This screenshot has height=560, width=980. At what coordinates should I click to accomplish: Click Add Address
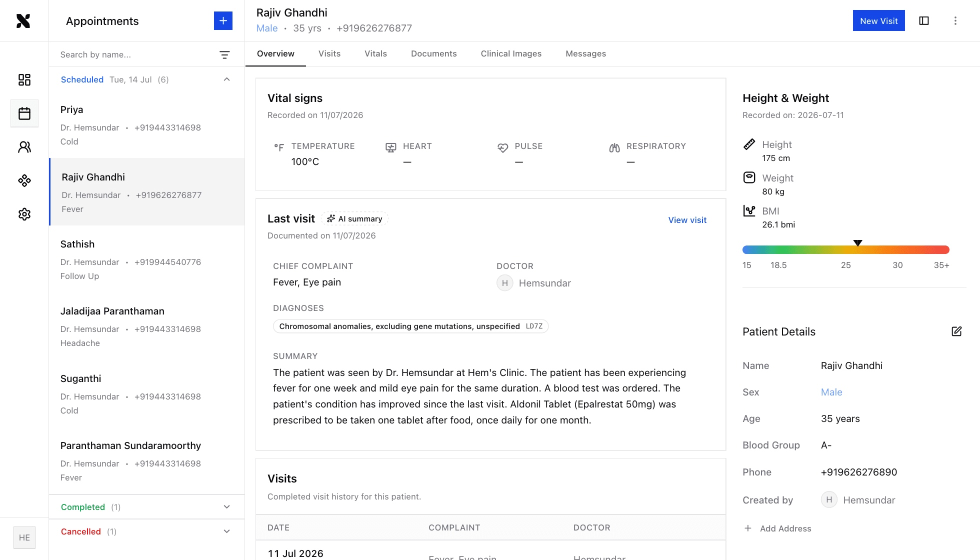click(x=777, y=528)
